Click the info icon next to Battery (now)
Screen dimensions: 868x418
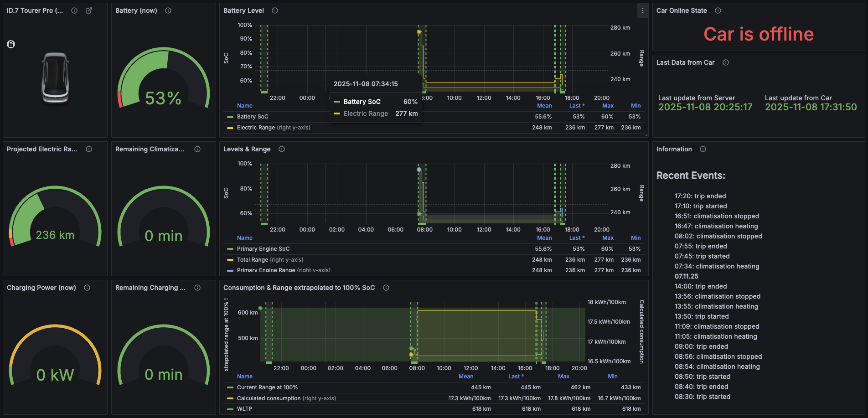click(168, 10)
